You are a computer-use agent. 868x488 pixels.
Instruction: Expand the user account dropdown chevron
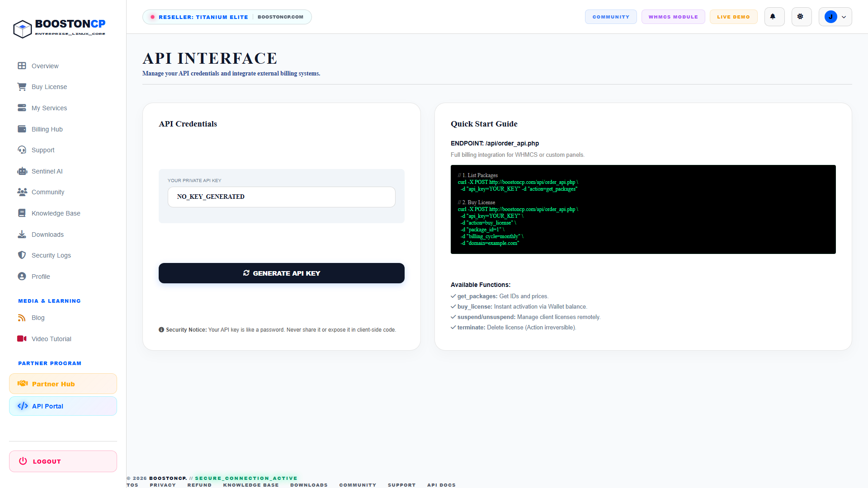pos(844,17)
